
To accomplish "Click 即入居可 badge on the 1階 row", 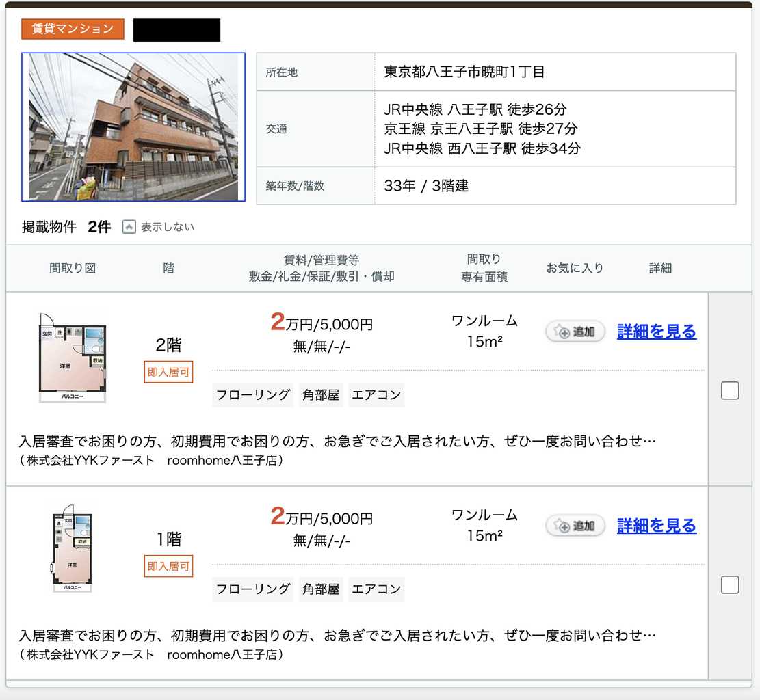I will 169,566.
